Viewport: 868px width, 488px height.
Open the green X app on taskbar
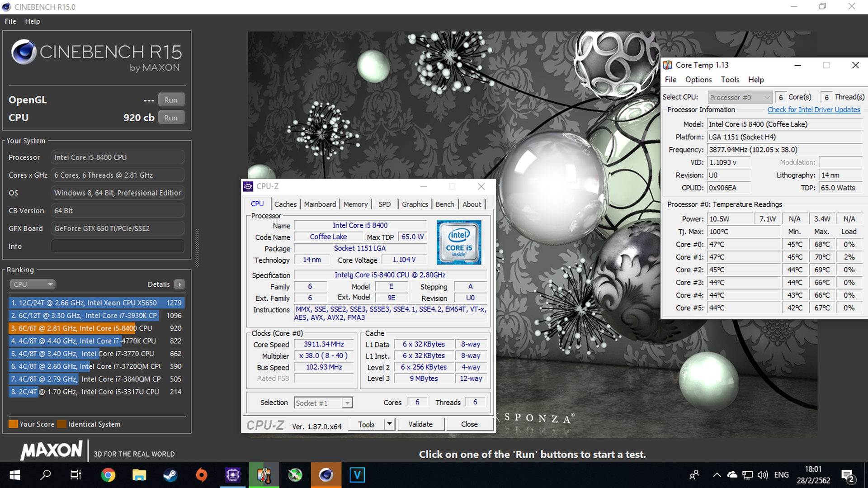[295, 475]
